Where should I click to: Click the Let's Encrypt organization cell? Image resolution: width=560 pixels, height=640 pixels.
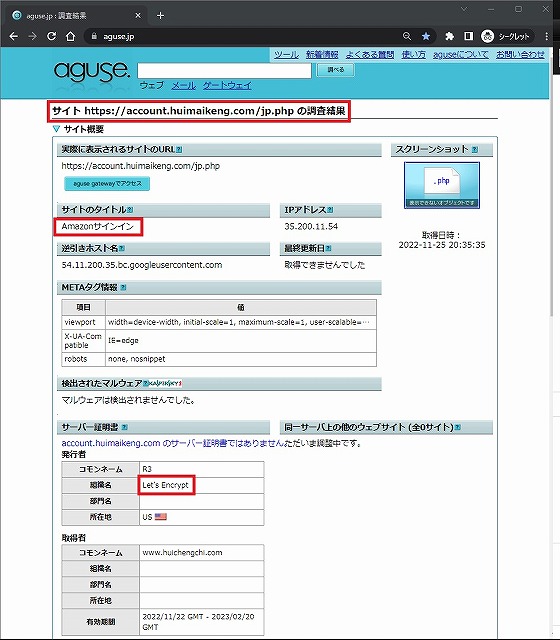pyautogui.click(x=202, y=485)
